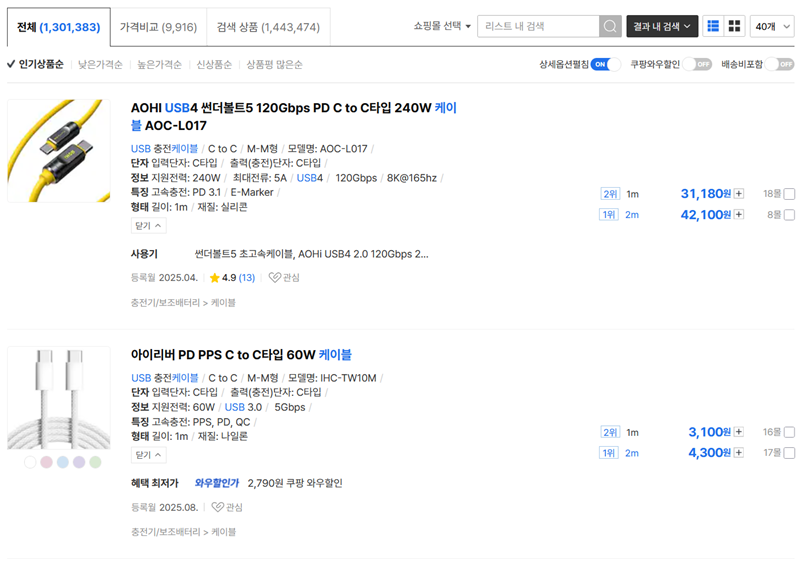The image size is (800, 566).
Task: Click category path under AOHI cable
Action: pyautogui.click(x=183, y=303)
